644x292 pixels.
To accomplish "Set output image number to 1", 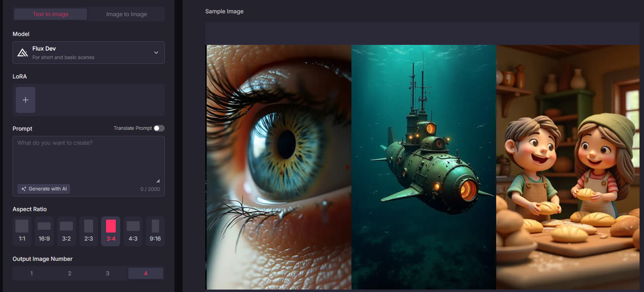I will pos(32,273).
